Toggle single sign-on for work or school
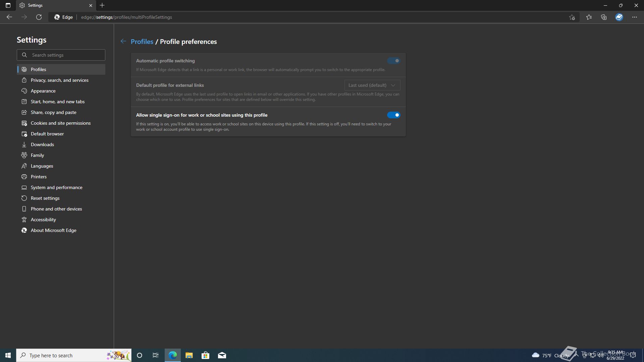The width and height of the screenshot is (644, 362). pyautogui.click(x=393, y=115)
